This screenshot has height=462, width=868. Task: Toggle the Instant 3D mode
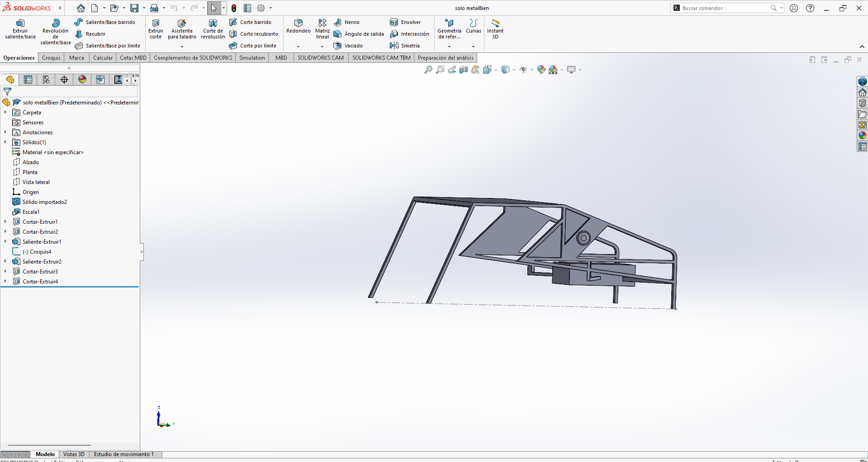pyautogui.click(x=495, y=29)
